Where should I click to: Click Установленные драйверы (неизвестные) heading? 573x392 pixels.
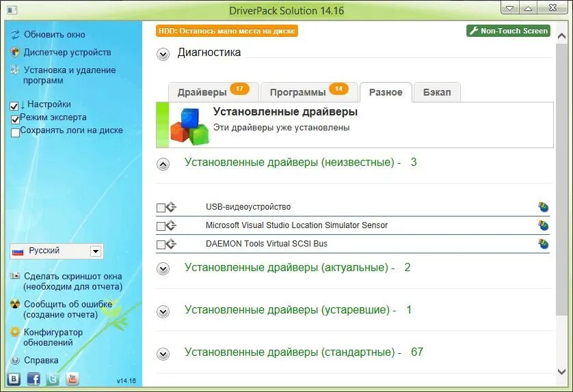300,162
